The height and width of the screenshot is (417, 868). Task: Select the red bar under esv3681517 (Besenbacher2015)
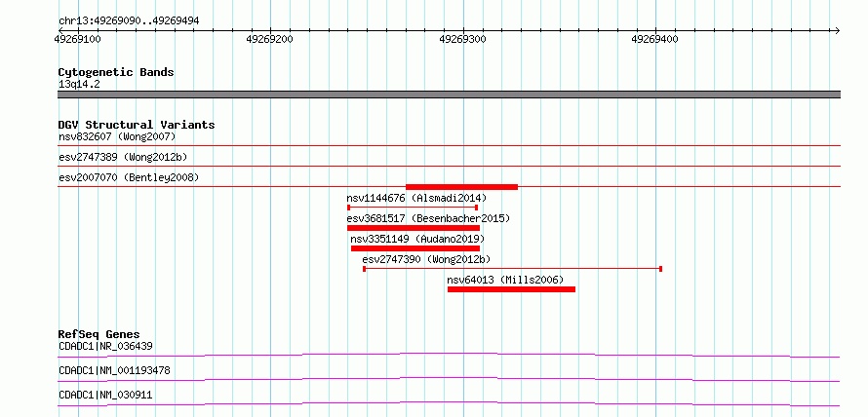[x=414, y=228]
